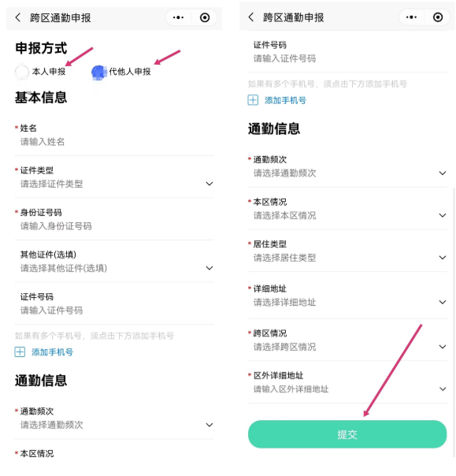Screen dimensions: 456x476
Task: Select the 代他人申报 radio option
Action: pyautogui.click(x=98, y=73)
